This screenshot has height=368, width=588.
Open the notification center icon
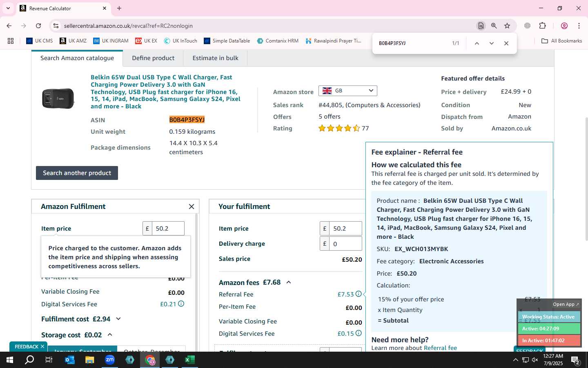575,360
